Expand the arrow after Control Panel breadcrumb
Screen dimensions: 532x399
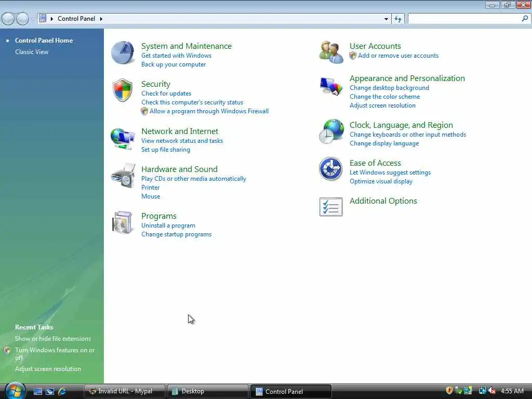pos(101,19)
